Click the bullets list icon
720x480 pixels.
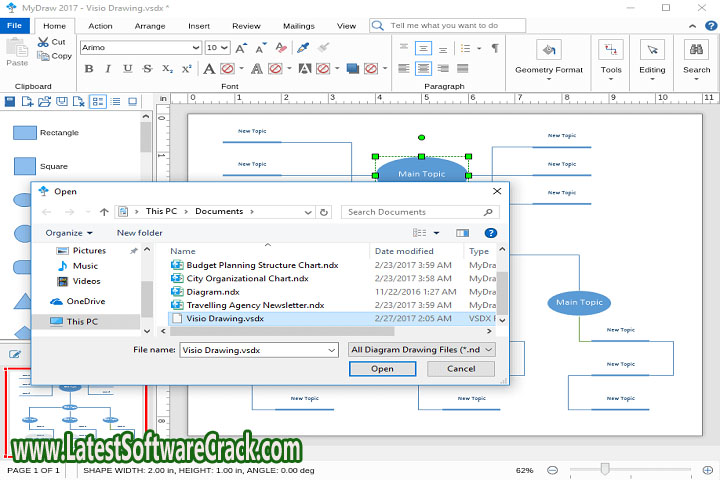pos(465,48)
